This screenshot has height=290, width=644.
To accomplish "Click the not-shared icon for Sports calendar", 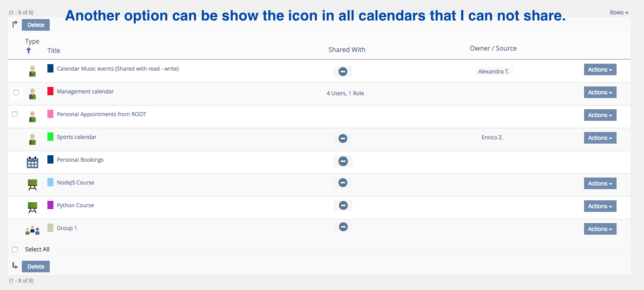I will coord(342,138).
